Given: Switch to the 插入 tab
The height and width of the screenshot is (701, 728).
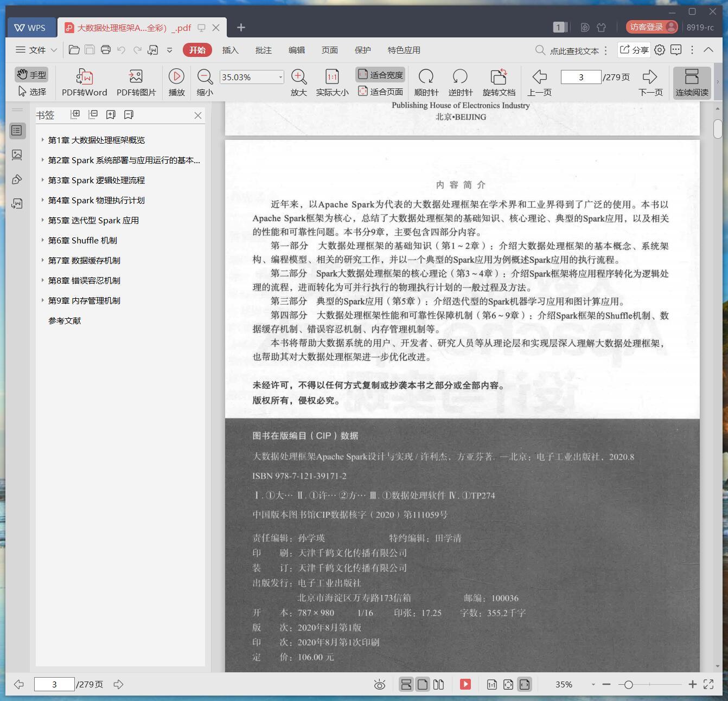Looking at the screenshot, I should [x=230, y=50].
